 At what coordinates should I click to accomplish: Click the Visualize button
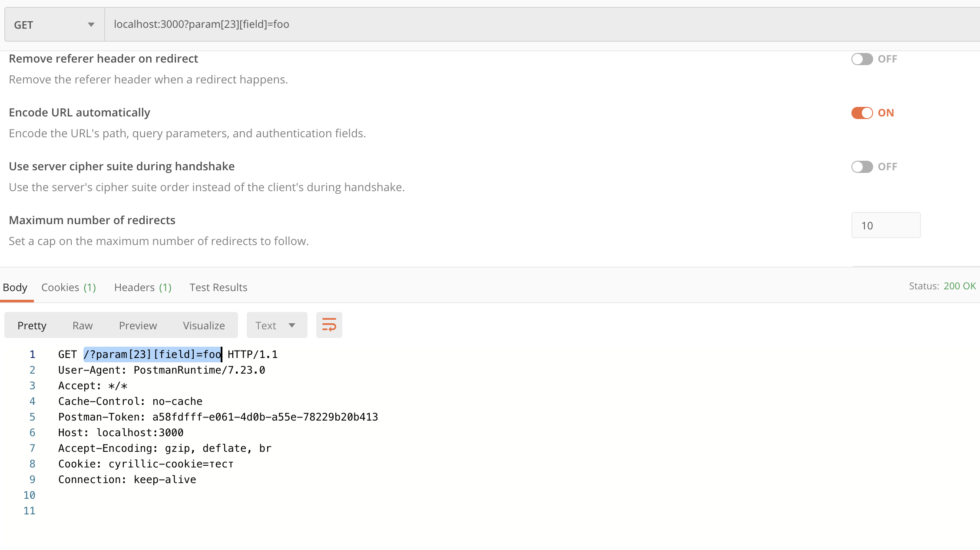(203, 325)
